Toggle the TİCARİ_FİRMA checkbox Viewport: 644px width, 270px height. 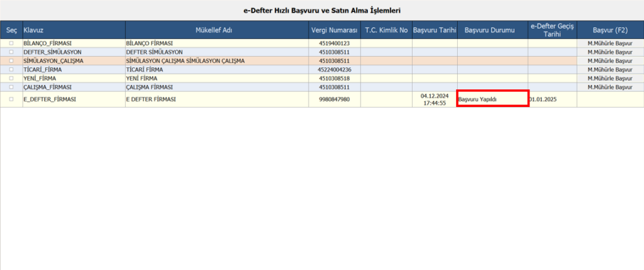(11, 69)
